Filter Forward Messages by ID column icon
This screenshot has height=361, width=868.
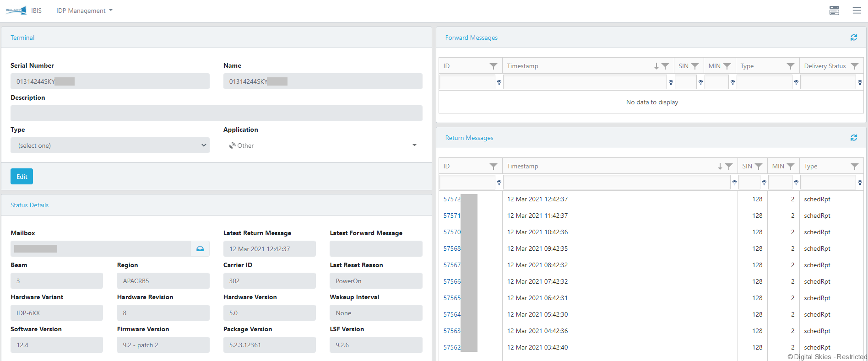pos(493,66)
